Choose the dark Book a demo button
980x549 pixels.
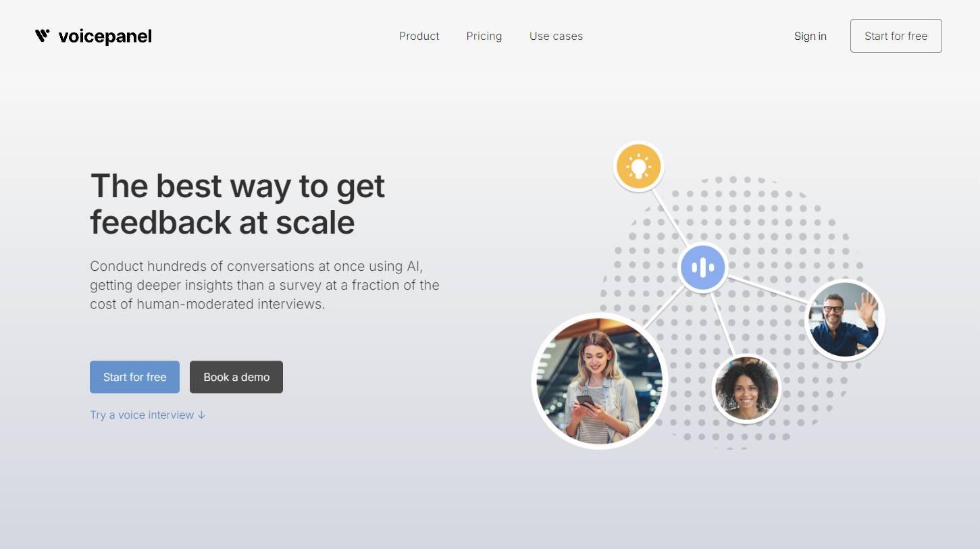pyautogui.click(x=236, y=377)
